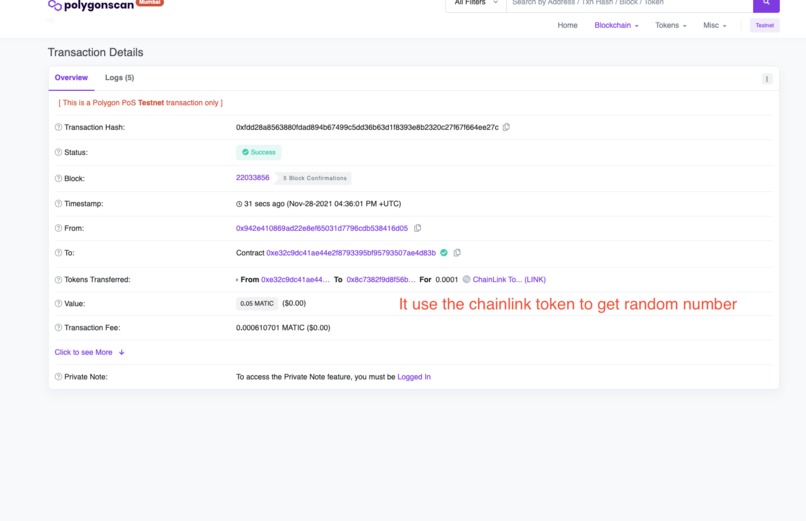Switch to the Overview tab
Screen dimensions: 806x521
tap(71, 78)
